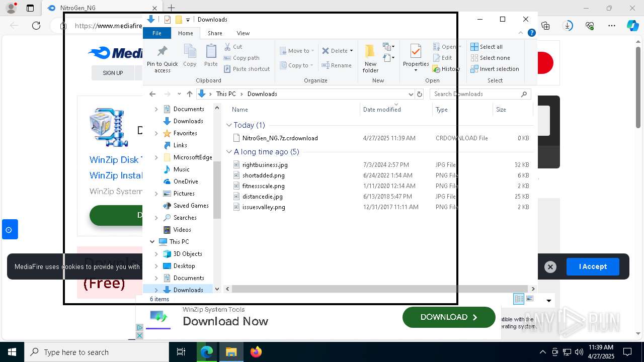Image resolution: width=644 pixels, height=362 pixels.
Task: Select distancedie.jpg file
Action: pos(262,197)
